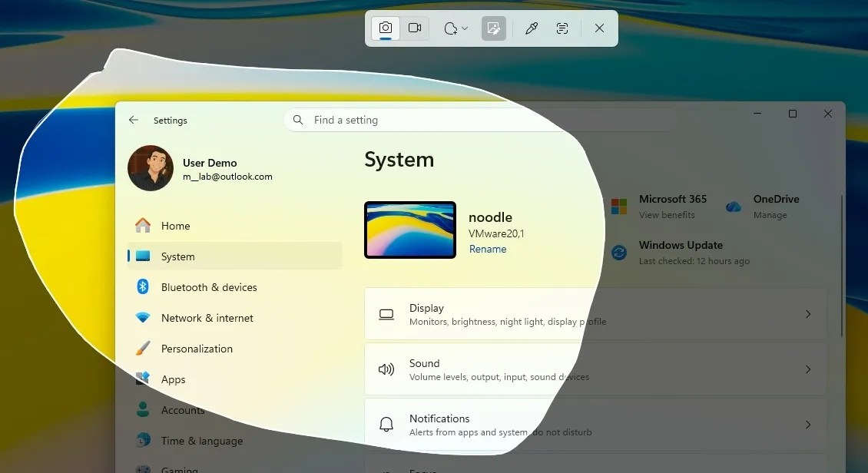The height and width of the screenshot is (473, 868).
Task: Open the Display settings row
Action: coord(595,314)
